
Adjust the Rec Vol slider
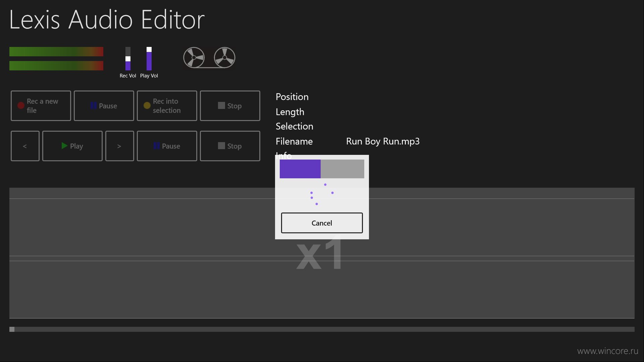tap(128, 59)
